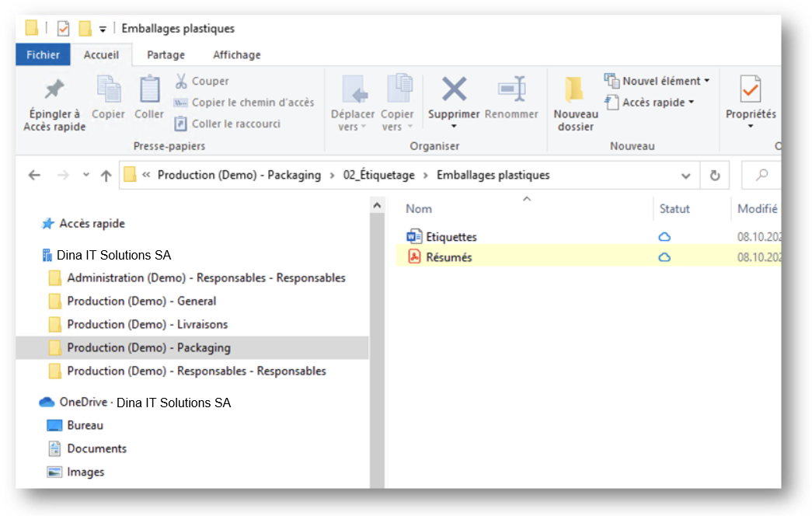Click the Nouveau dossier icon
812x516 pixels.
click(575, 89)
